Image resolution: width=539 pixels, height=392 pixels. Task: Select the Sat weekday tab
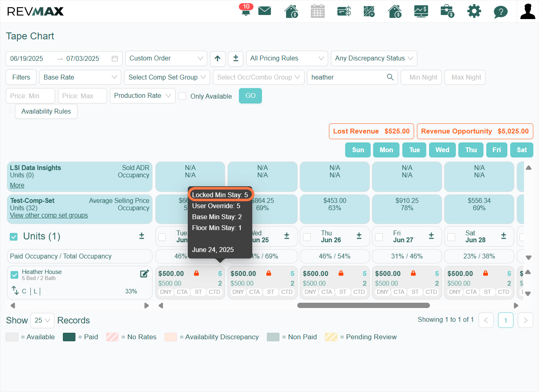coord(522,150)
